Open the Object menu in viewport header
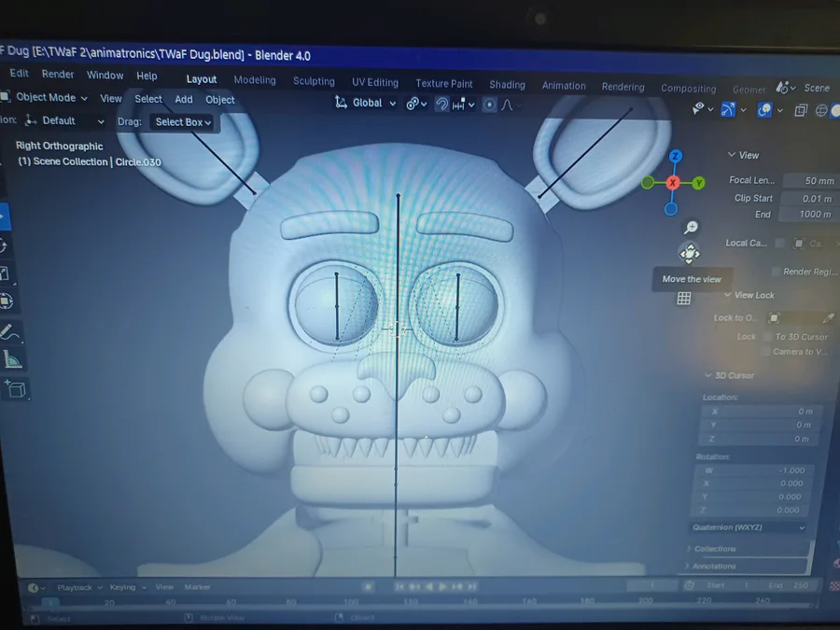The image size is (840, 630). [x=220, y=100]
